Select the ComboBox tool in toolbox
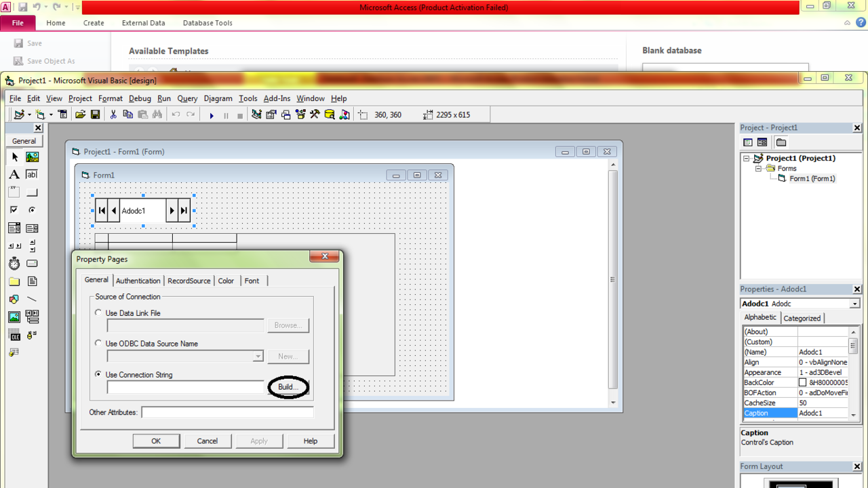The height and width of the screenshot is (488, 868). [14, 228]
